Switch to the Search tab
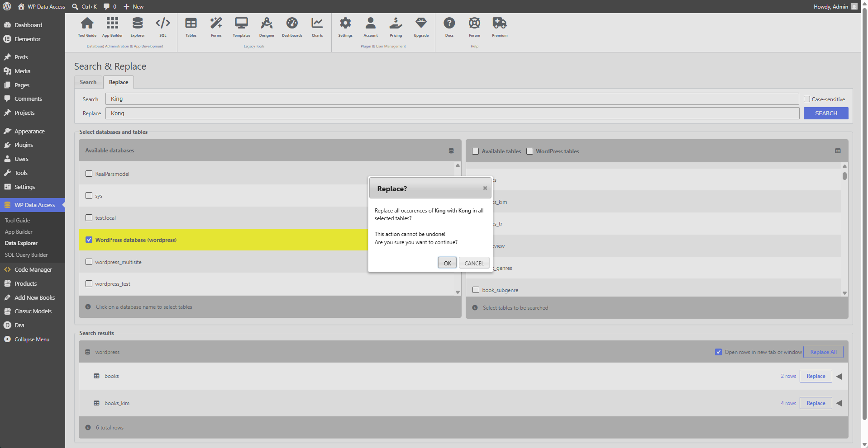Screen dimensions: 868x448 tap(88, 82)
